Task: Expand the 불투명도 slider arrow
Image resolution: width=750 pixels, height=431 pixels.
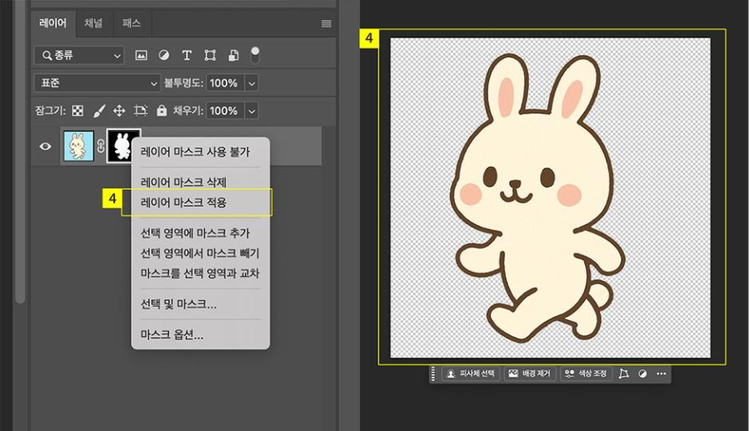Action: pos(252,83)
